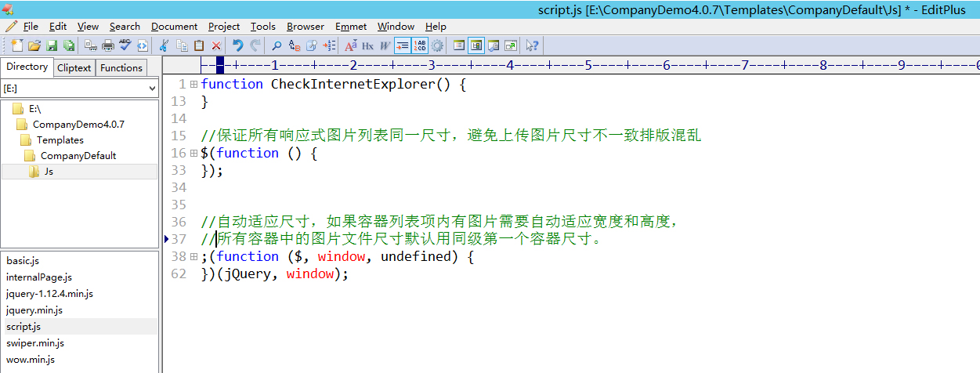Toggle the Output window toolbar icon
This screenshot has height=373, width=980.
[494, 45]
